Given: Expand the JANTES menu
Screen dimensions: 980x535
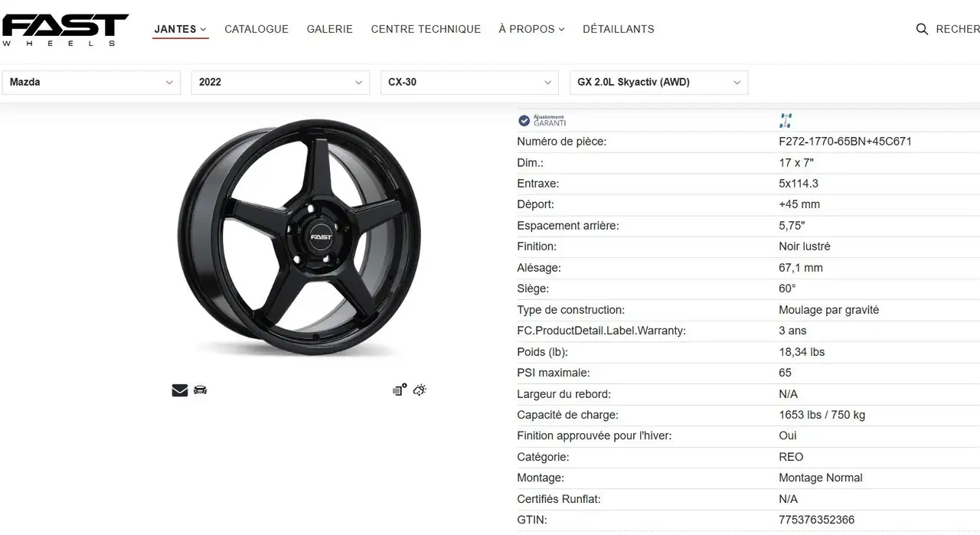Looking at the screenshot, I should [180, 29].
